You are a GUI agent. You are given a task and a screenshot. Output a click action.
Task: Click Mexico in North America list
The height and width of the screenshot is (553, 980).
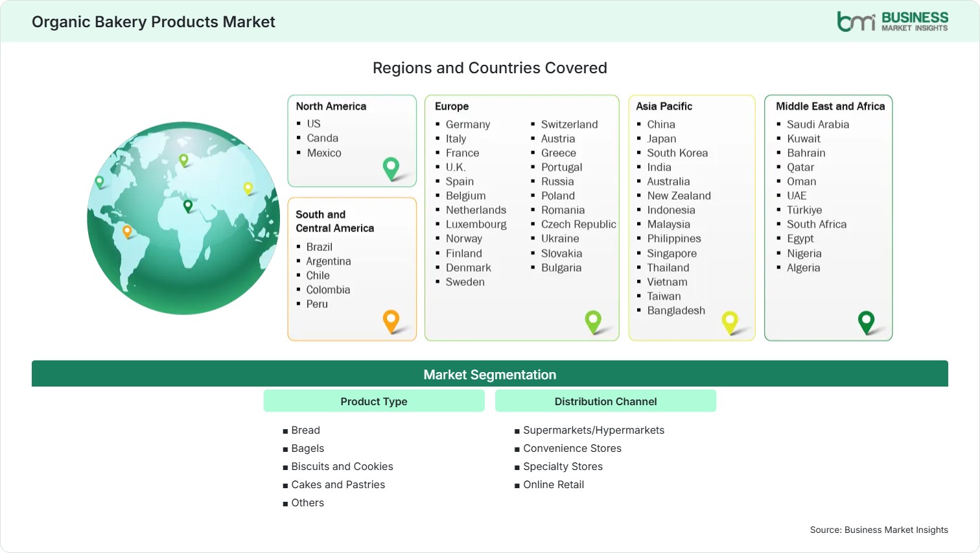324,153
